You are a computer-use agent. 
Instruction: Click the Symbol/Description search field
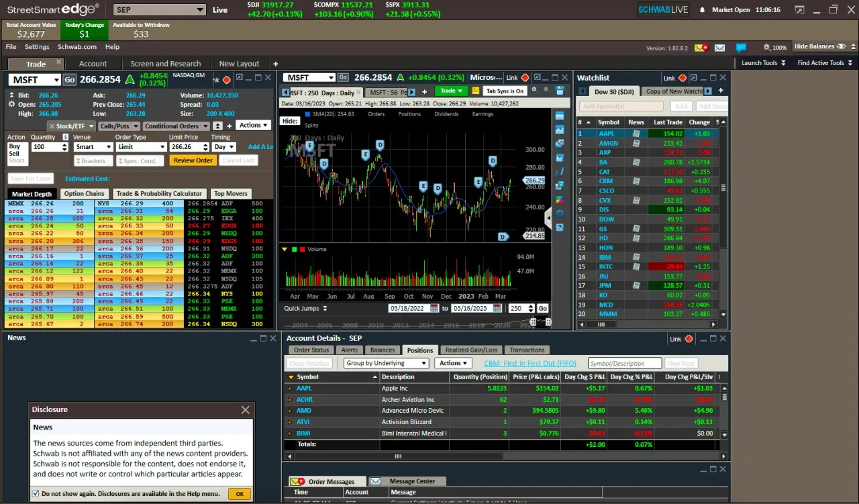point(624,363)
